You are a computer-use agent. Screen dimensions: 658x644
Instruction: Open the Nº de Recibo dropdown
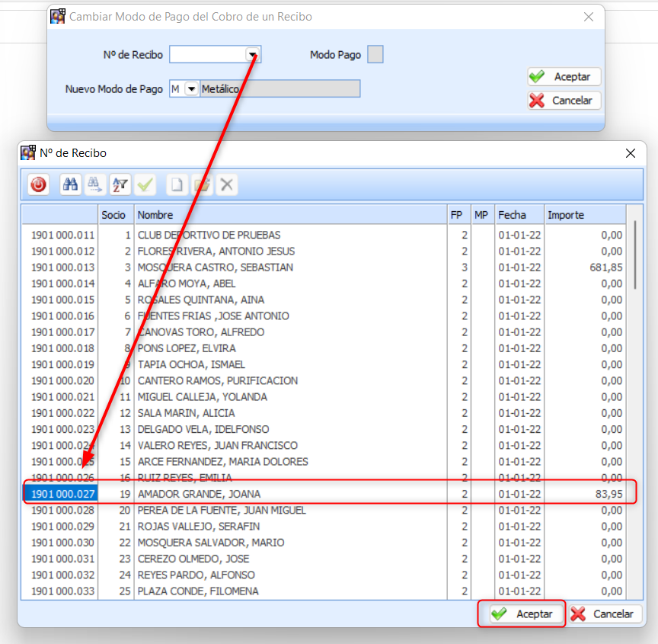point(252,55)
